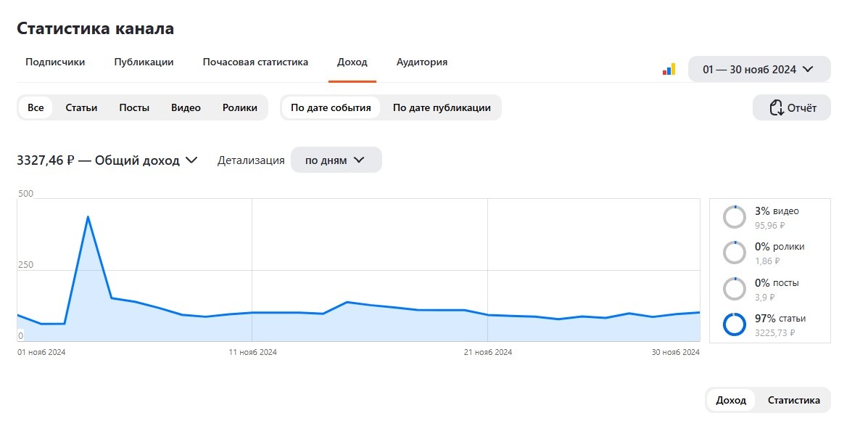Screen dimensions: 868x421
Task: Click the video share donut icon
Action: pyautogui.click(x=734, y=216)
